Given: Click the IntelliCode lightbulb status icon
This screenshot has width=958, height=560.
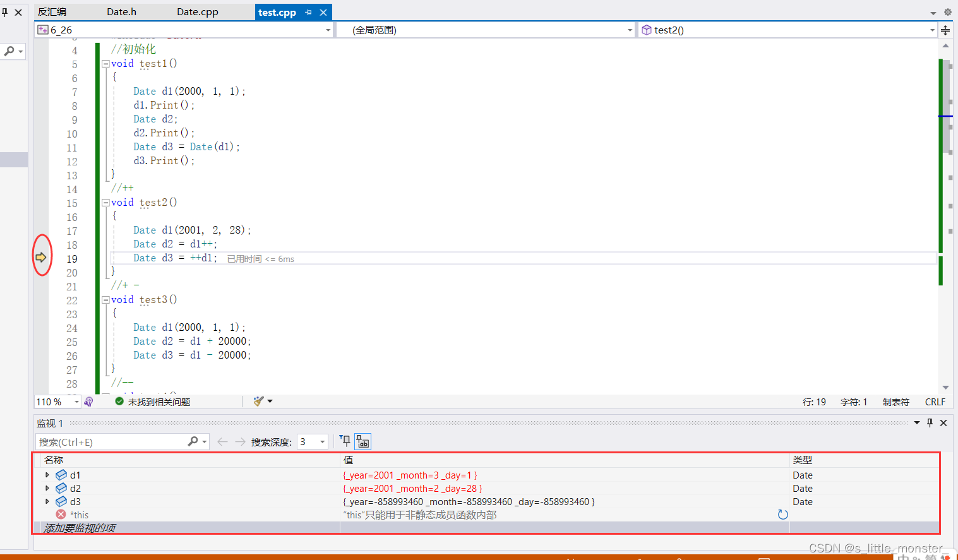Looking at the screenshot, I should [88, 402].
